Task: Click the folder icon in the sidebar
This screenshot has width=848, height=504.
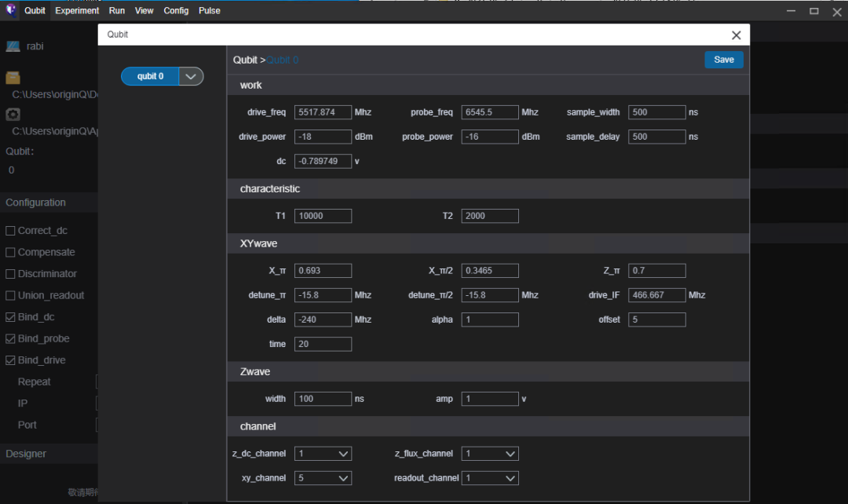Action: tap(13, 78)
